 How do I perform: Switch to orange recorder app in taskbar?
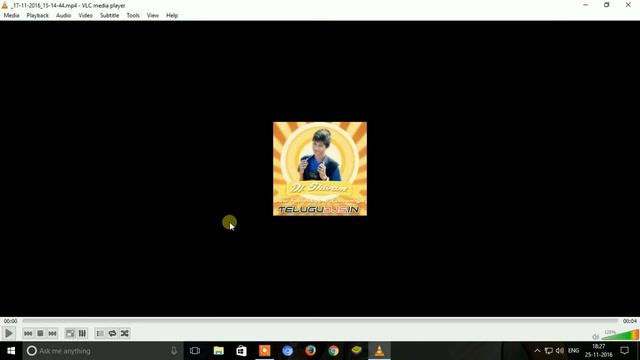click(264, 351)
